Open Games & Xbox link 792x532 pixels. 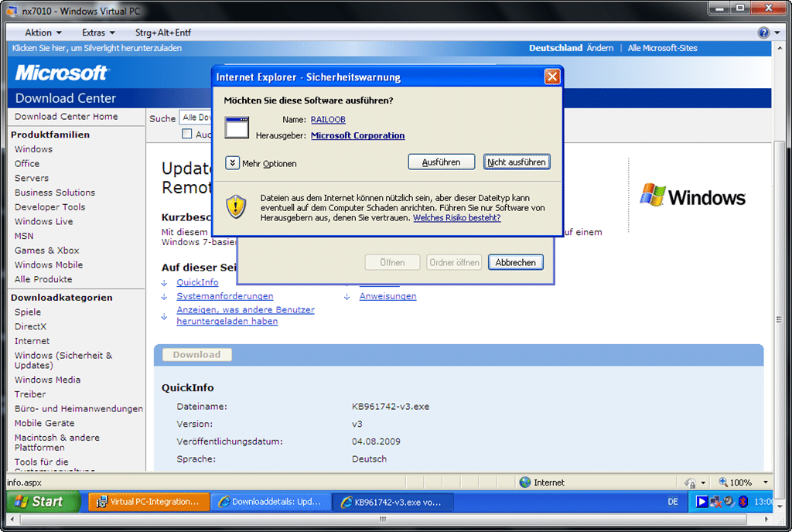[x=46, y=251]
